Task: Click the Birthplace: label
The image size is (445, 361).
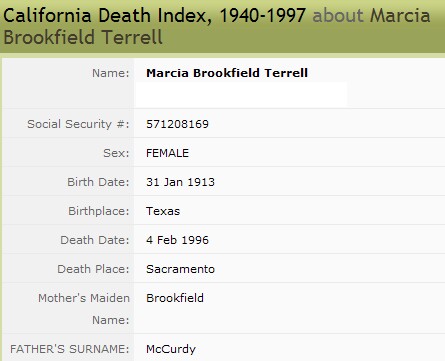Action: (x=99, y=211)
